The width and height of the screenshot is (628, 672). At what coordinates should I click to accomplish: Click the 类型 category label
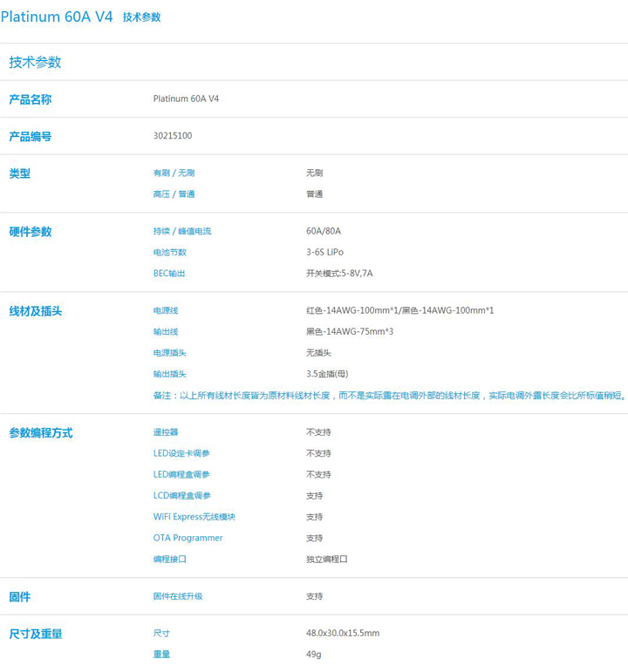20,173
